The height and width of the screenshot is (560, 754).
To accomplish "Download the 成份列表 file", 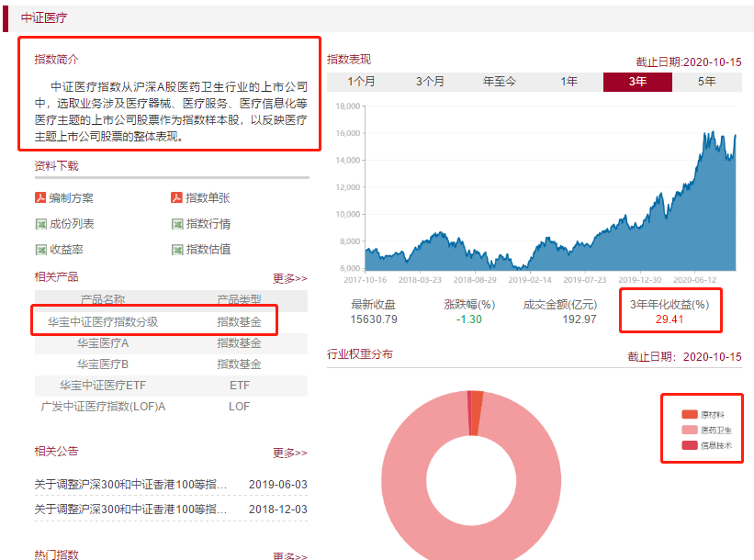I will click(72, 224).
